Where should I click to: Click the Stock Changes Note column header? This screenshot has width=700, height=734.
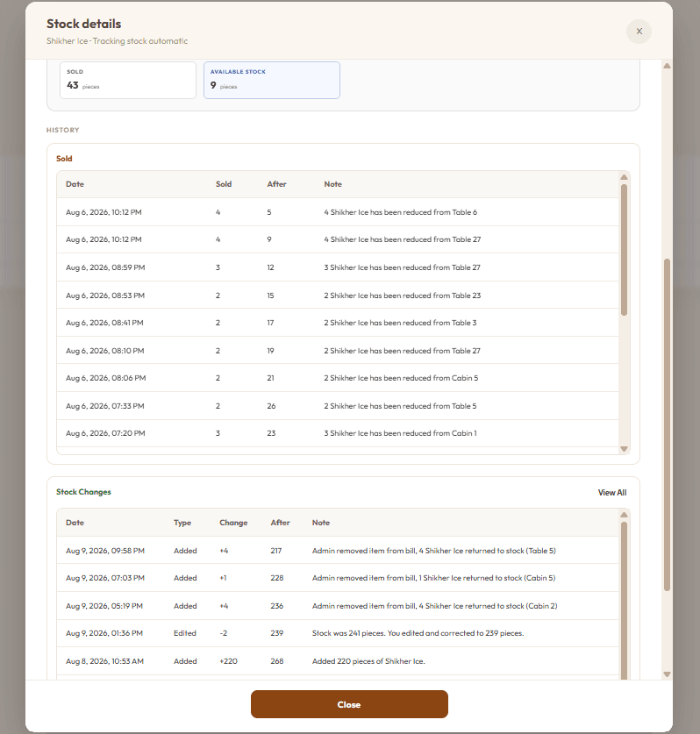[321, 523]
